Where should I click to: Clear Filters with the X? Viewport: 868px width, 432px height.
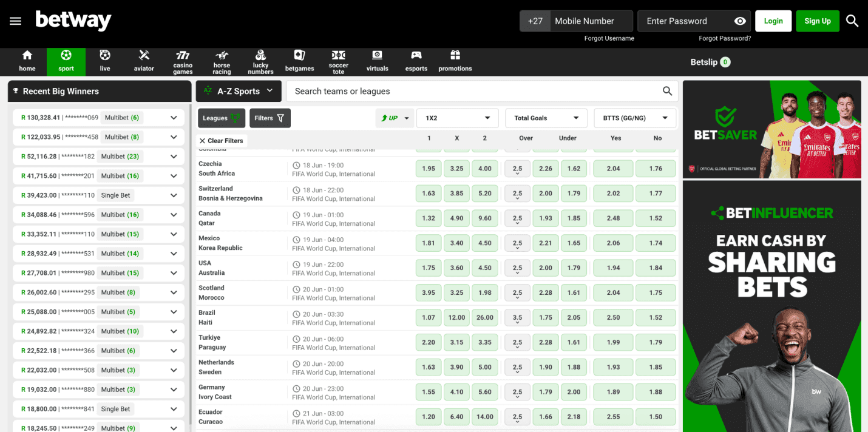tap(221, 141)
